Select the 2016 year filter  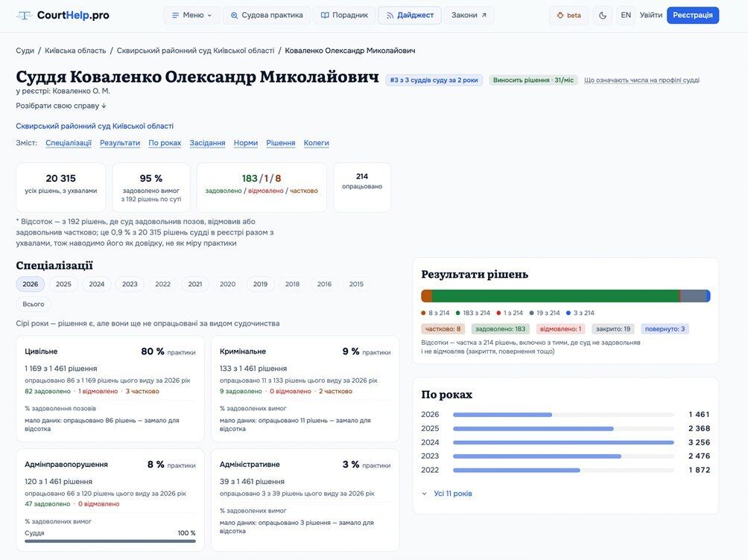[x=324, y=284]
